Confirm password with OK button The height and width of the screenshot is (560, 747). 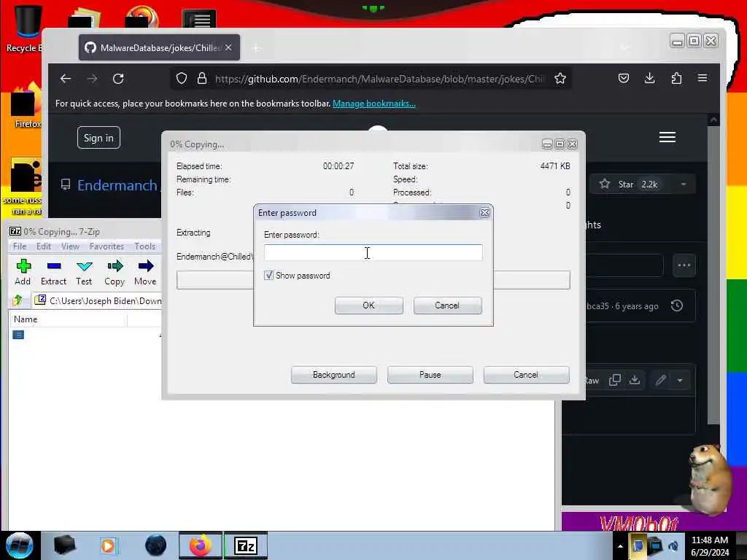coord(368,306)
